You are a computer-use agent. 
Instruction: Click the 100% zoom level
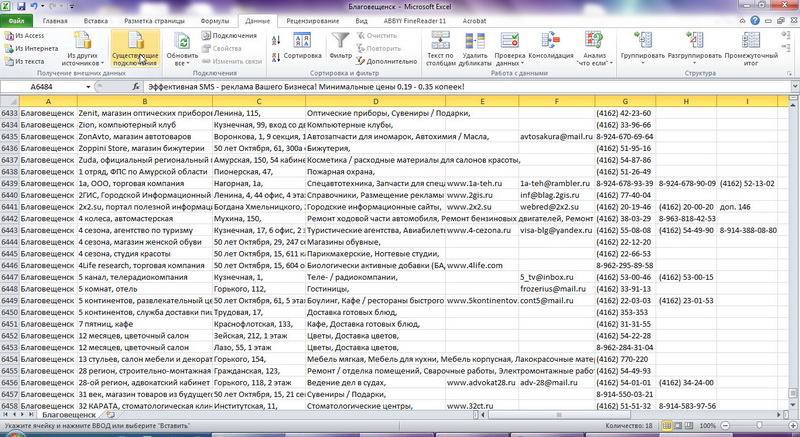[x=708, y=425]
